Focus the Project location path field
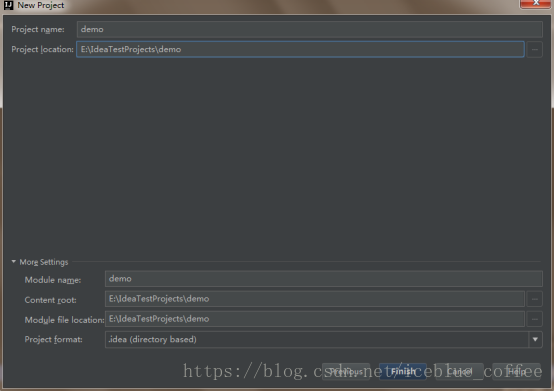This screenshot has width=554, height=391. tap(300, 49)
